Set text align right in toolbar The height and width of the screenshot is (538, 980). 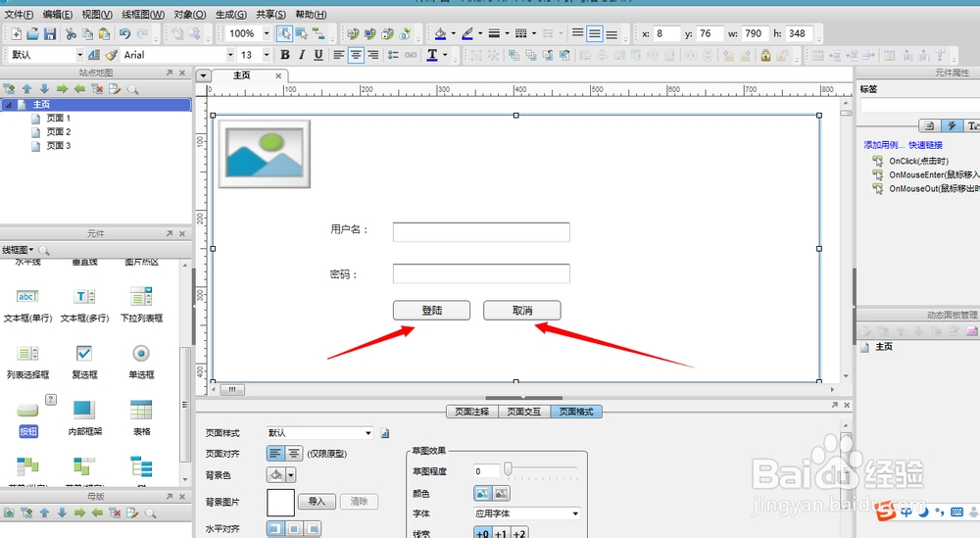click(372, 55)
